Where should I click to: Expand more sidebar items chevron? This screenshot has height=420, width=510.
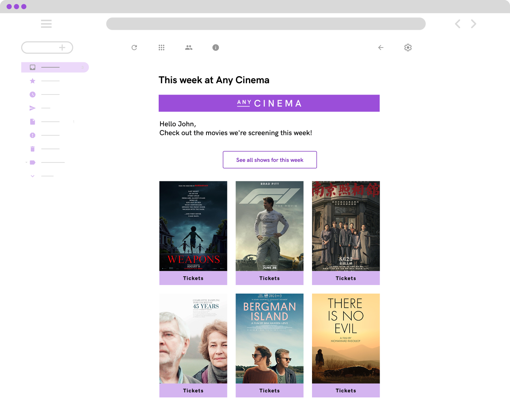(33, 176)
